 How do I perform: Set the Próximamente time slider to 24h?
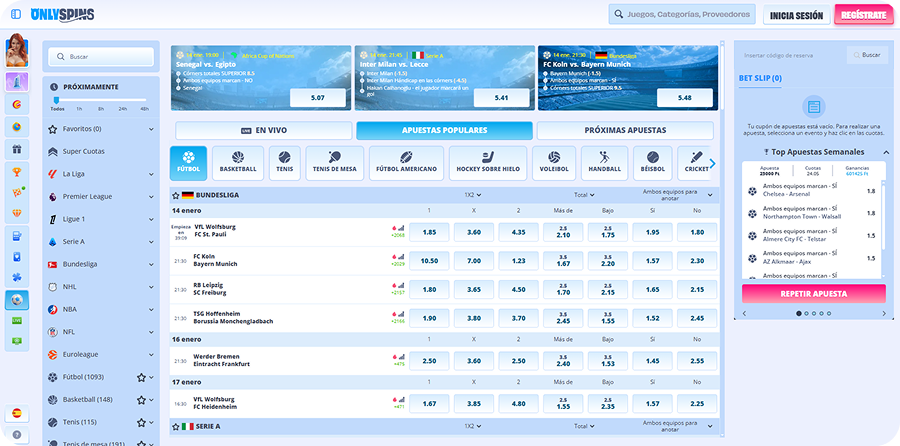pos(122,108)
